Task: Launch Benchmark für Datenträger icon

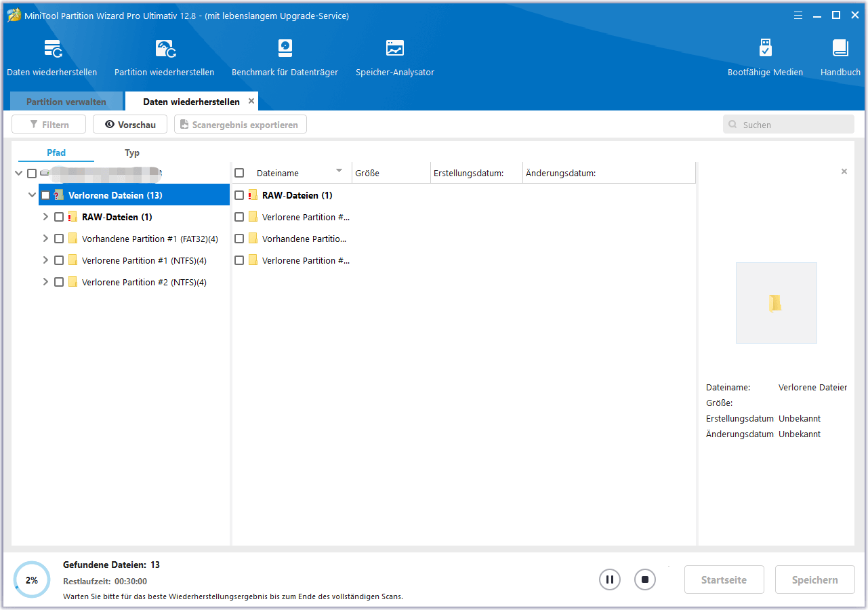Action: (285, 49)
